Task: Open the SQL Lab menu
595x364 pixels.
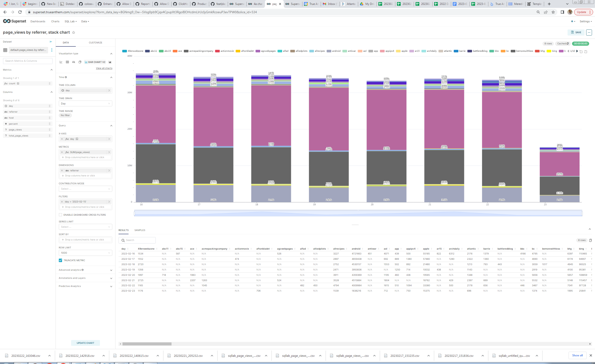Action: pyautogui.click(x=69, y=21)
